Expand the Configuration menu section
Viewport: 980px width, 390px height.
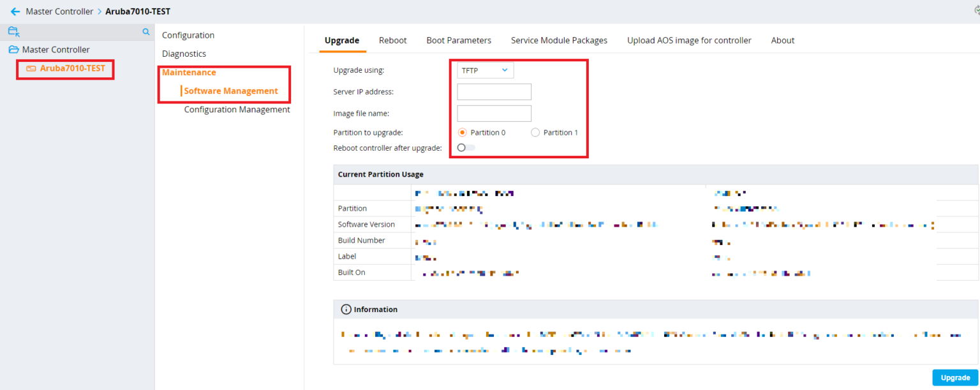tap(188, 35)
